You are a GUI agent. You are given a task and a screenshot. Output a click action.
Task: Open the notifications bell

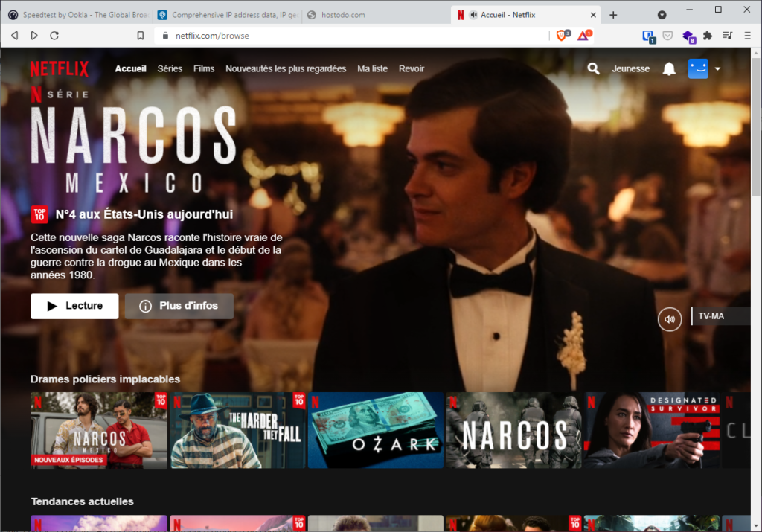click(x=669, y=69)
